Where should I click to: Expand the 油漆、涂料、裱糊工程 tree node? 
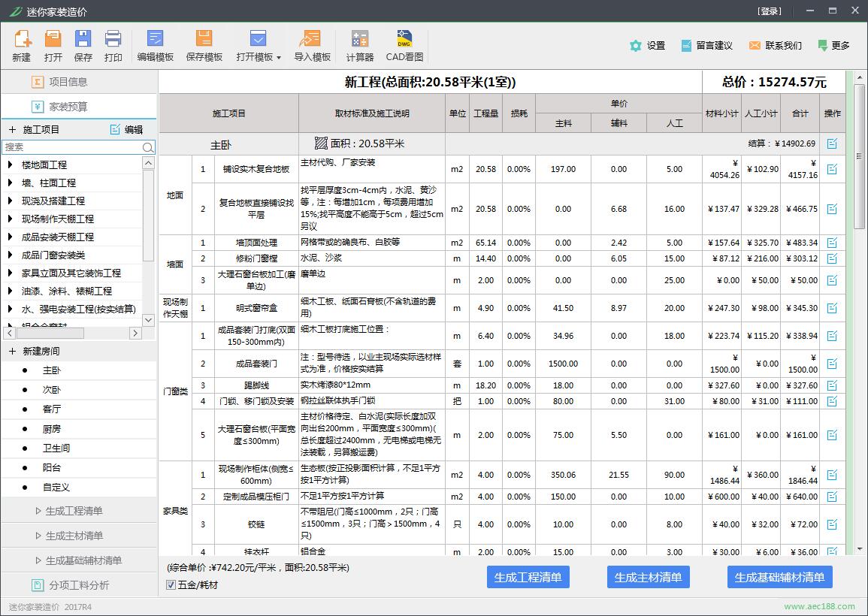(x=11, y=291)
